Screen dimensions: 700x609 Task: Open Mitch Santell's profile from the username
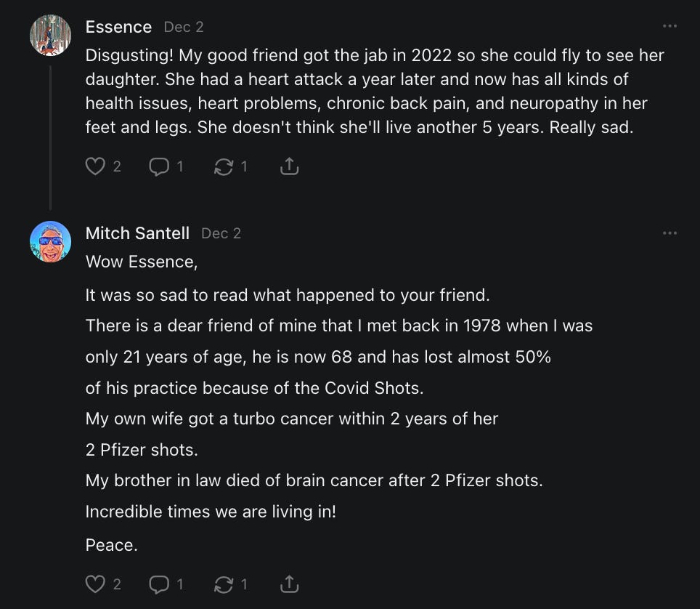coord(137,233)
